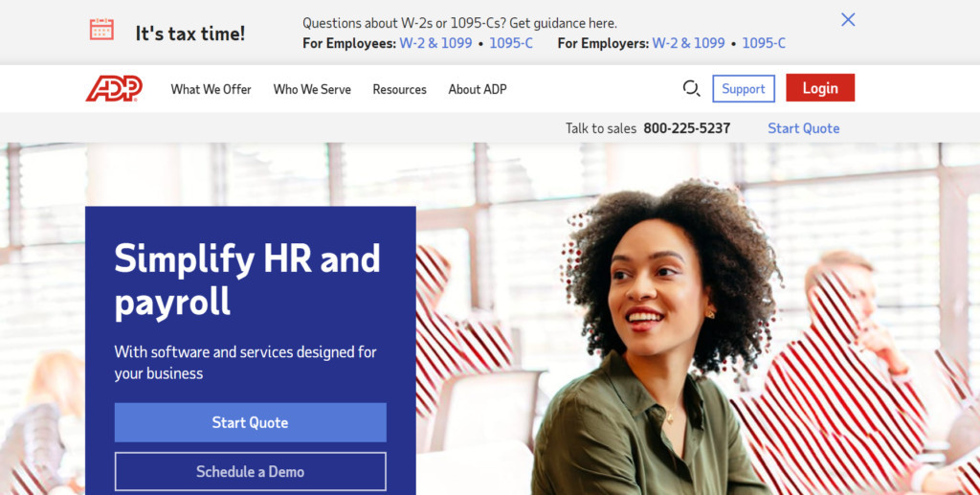Call the 800-225-5237 sales number

point(687,128)
